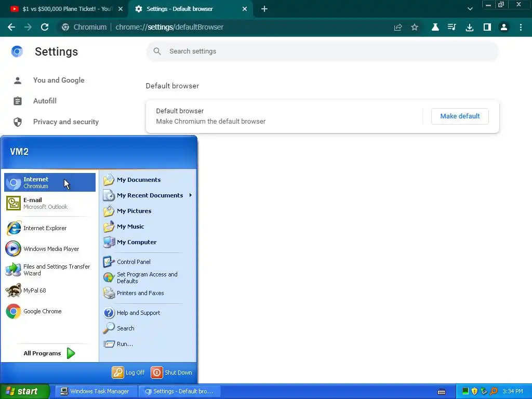Launch Internet Explorer from Start menu

[x=50, y=228]
